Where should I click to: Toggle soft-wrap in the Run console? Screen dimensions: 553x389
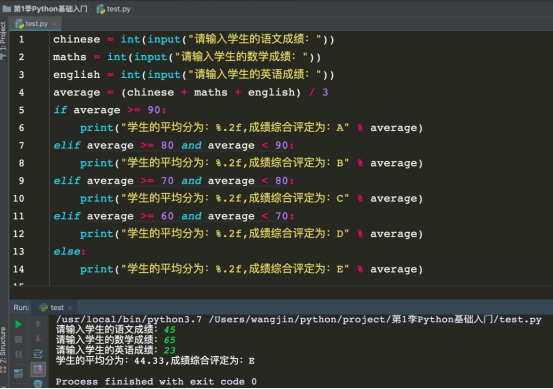pyautogui.click(x=38, y=354)
